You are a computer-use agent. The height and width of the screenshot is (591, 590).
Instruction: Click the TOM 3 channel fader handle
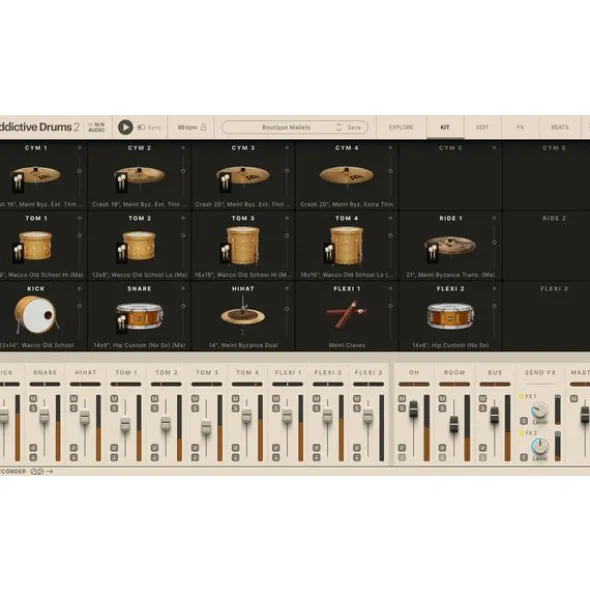tap(206, 427)
